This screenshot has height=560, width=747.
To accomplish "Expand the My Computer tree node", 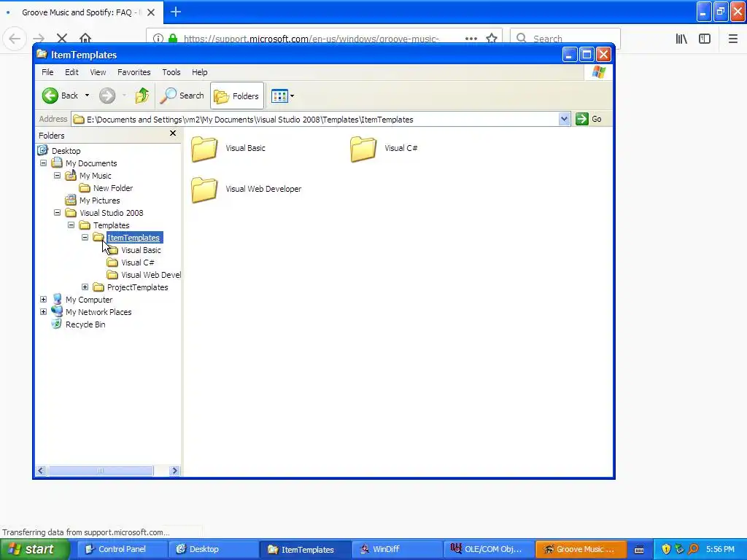I will pyautogui.click(x=43, y=299).
